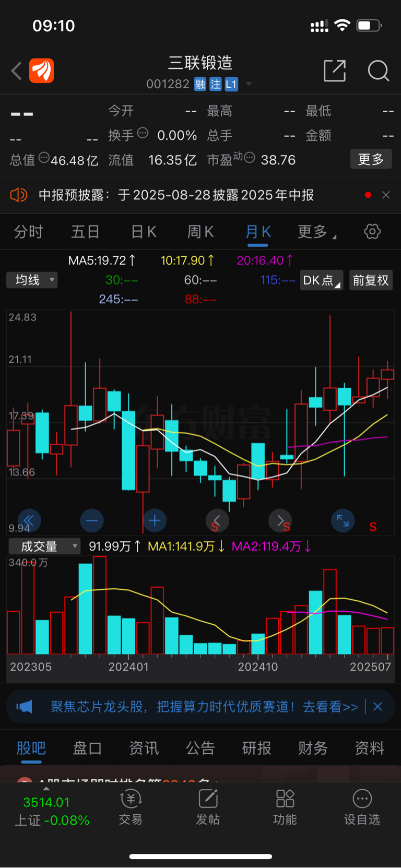Open the search magnifier icon

(378, 70)
